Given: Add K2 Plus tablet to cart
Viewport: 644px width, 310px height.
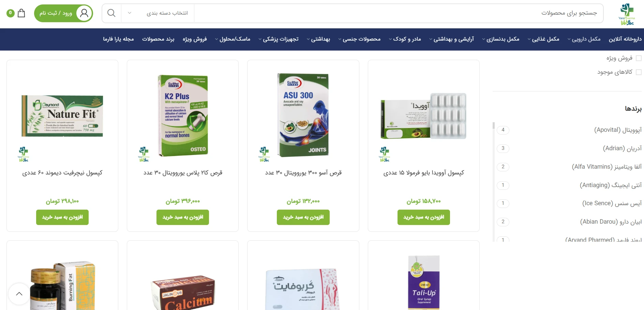Looking at the screenshot, I should [x=183, y=217].
